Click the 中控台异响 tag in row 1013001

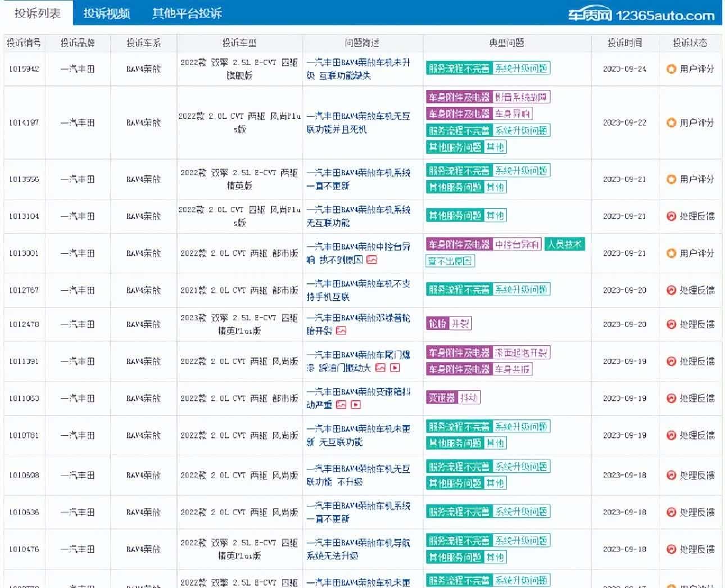point(517,245)
